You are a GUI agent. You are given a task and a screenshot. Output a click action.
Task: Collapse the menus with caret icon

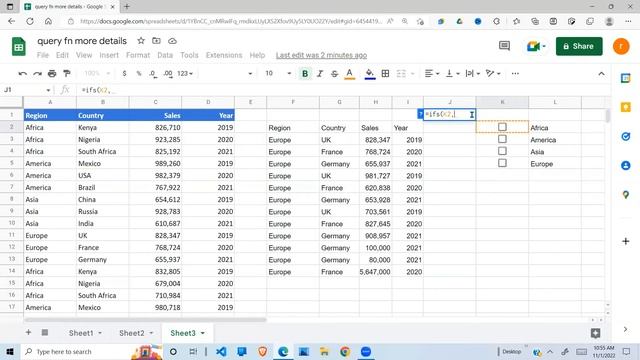point(601,74)
